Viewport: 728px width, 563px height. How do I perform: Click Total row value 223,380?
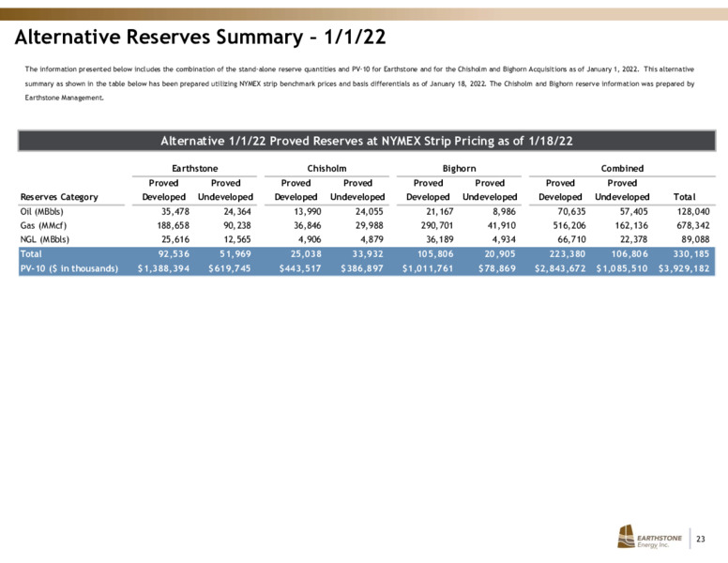[568, 254]
